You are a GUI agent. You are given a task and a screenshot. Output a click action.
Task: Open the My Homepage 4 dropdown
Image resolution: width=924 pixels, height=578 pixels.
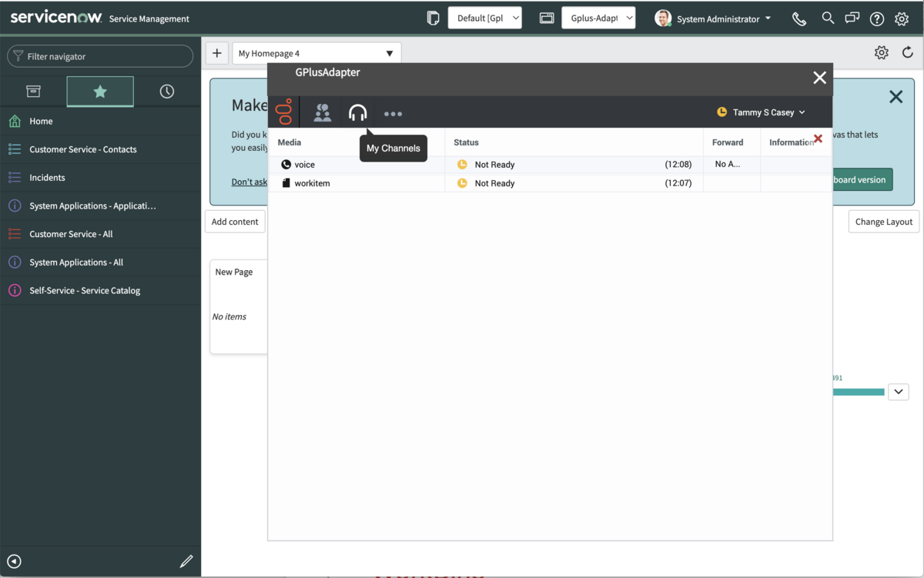click(x=316, y=53)
